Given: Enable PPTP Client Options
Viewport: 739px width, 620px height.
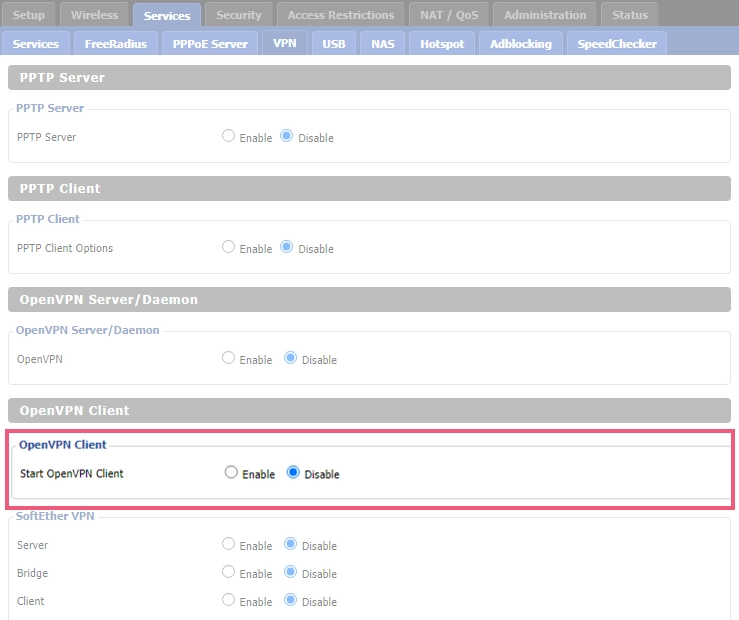Looking at the screenshot, I should point(229,246).
